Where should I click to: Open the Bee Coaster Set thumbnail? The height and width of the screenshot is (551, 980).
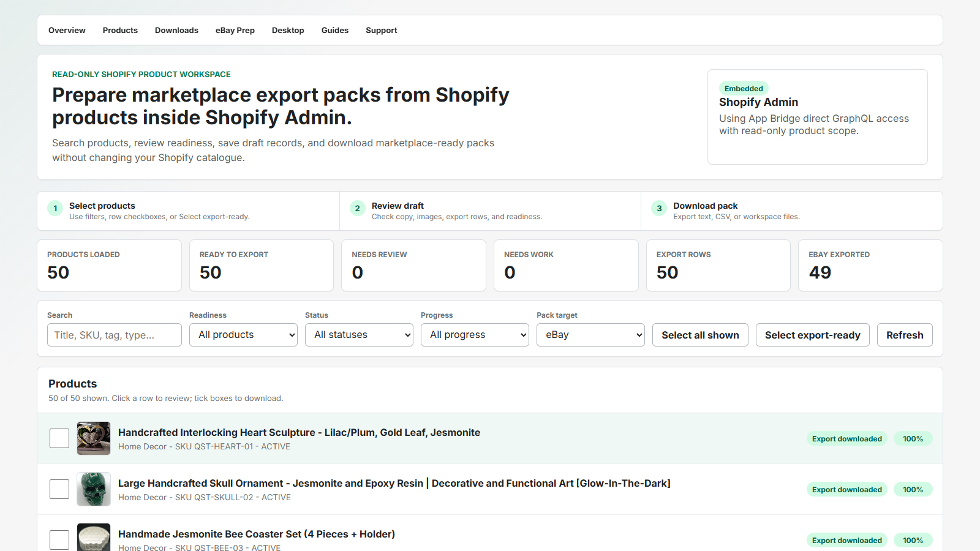[94, 537]
